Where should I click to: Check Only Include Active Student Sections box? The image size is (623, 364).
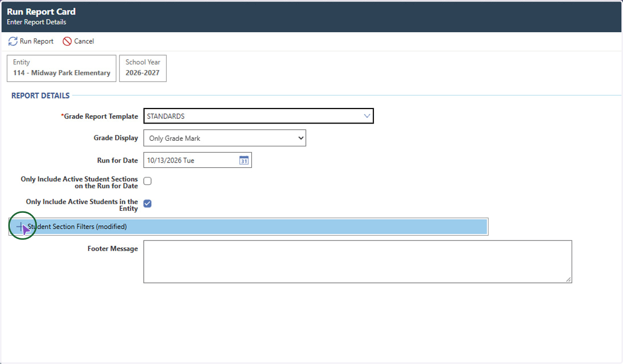pyautogui.click(x=147, y=181)
